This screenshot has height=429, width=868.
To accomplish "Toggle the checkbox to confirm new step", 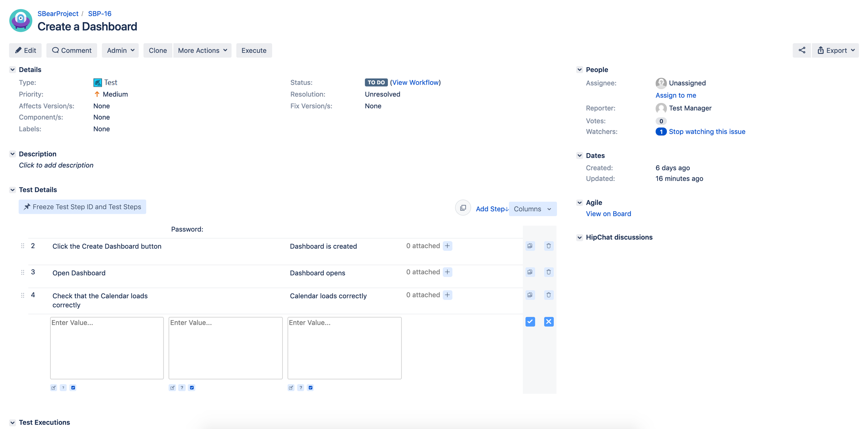I will click(530, 322).
